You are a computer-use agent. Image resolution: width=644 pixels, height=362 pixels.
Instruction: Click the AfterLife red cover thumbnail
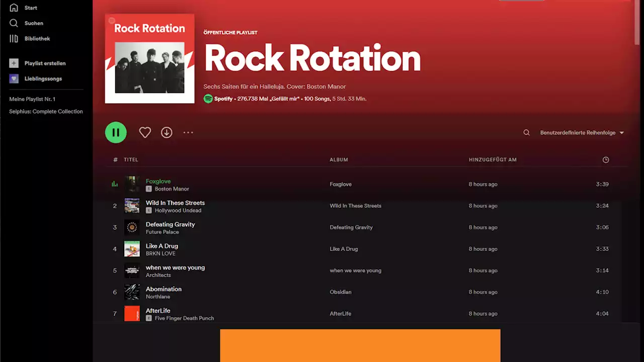pos(132,314)
